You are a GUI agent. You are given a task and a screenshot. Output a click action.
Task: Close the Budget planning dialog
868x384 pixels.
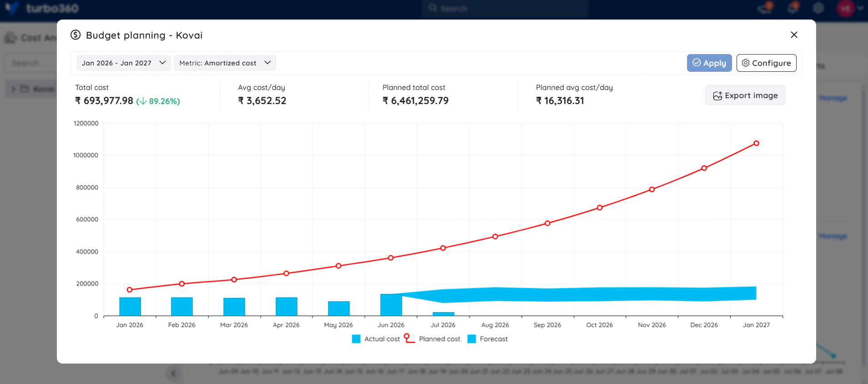click(794, 35)
